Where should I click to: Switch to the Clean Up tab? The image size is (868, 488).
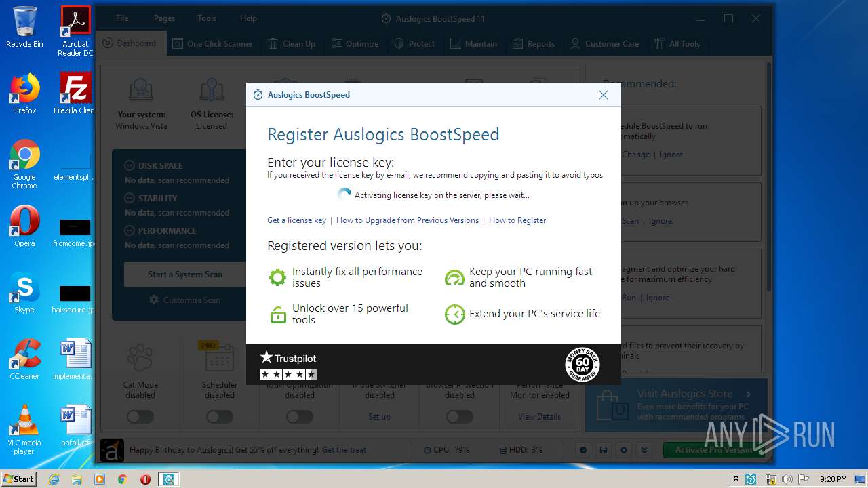(292, 43)
